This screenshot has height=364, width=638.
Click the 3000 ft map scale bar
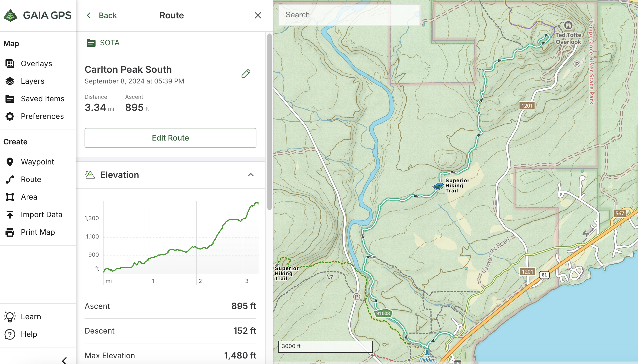(x=325, y=346)
